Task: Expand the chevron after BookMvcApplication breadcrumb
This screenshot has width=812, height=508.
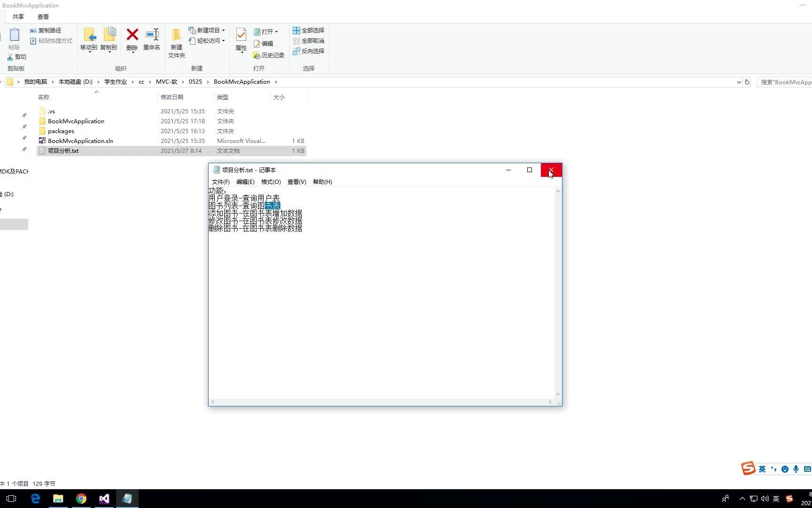Action: [276, 82]
